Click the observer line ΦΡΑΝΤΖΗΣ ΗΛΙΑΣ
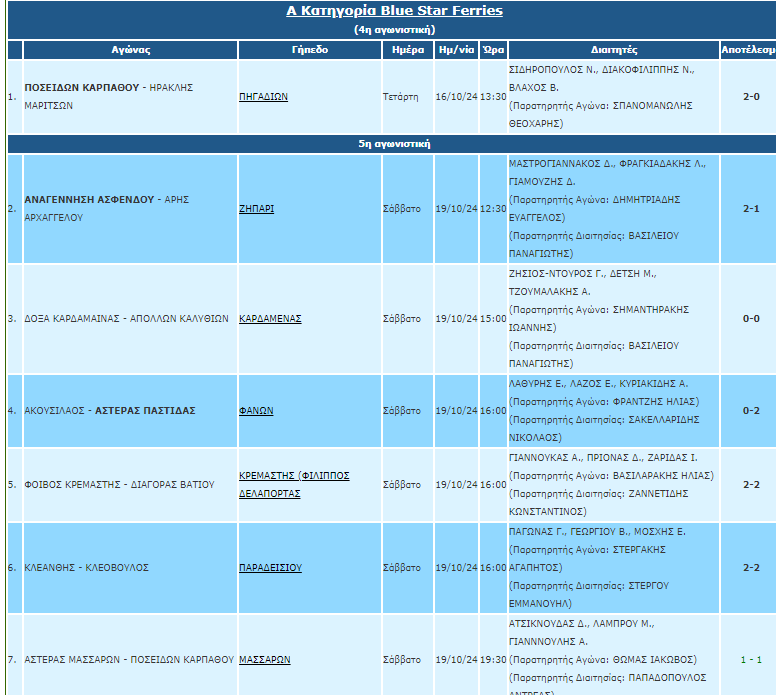The width and height of the screenshot is (776, 695). [x=604, y=401]
